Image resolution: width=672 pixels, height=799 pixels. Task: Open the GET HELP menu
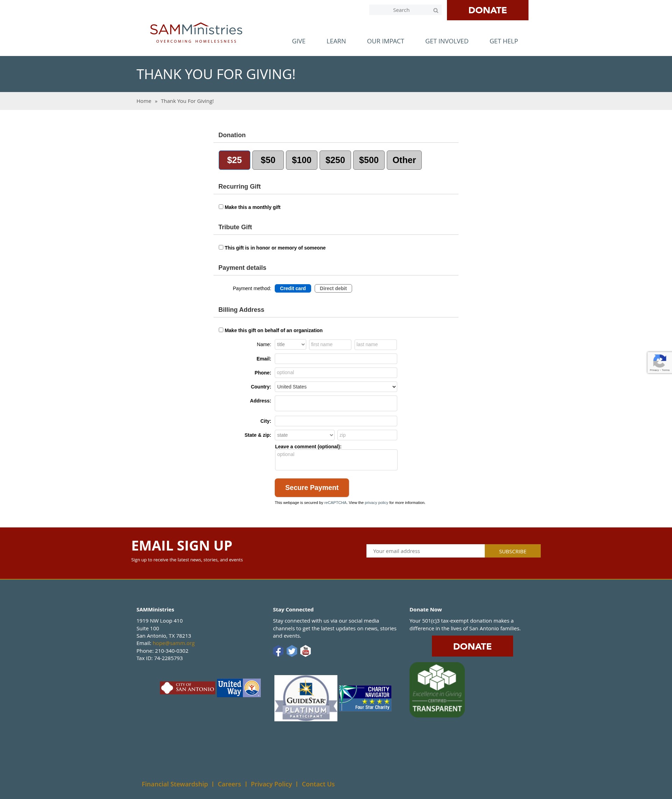(x=503, y=41)
